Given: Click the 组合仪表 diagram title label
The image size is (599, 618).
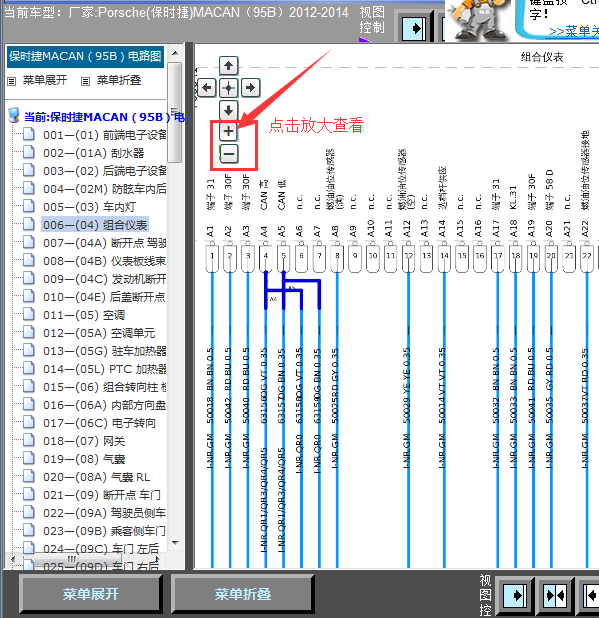Looking at the screenshot, I should click(542, 57).
